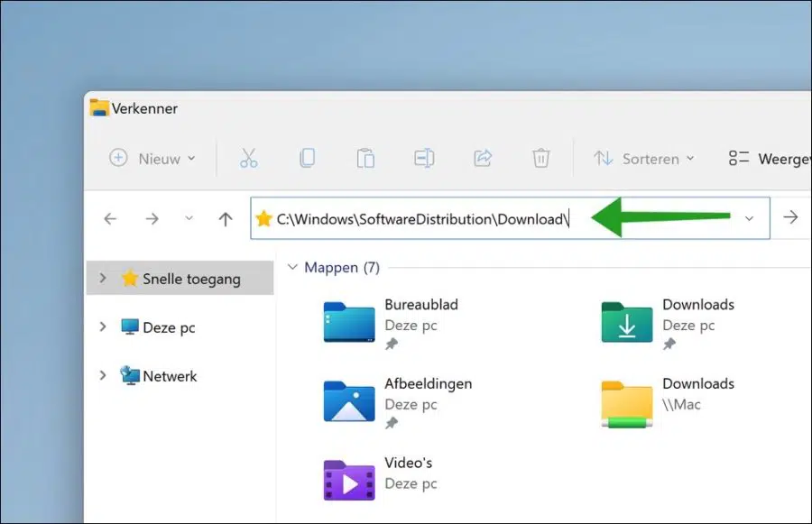Screen dimensions: 812x524
Task: Open the address bar history dropdown
Action: tap(749, 218)
